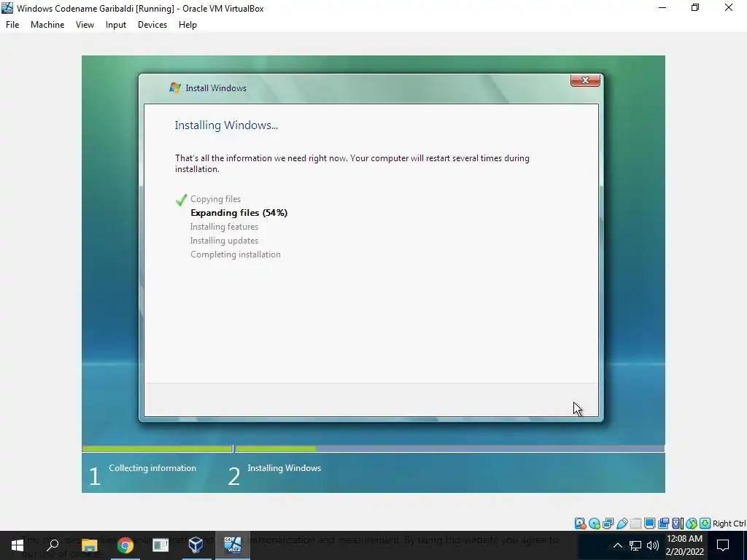Click the VirtualBox window title bar icon
The height and width of the screenshot is (560, 747).
coord(7,7)
